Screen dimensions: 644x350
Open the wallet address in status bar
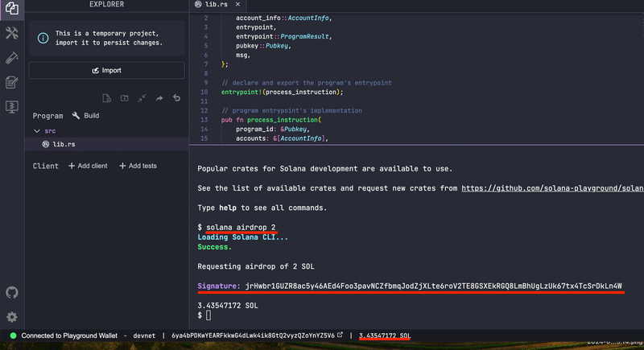point(253,336)
